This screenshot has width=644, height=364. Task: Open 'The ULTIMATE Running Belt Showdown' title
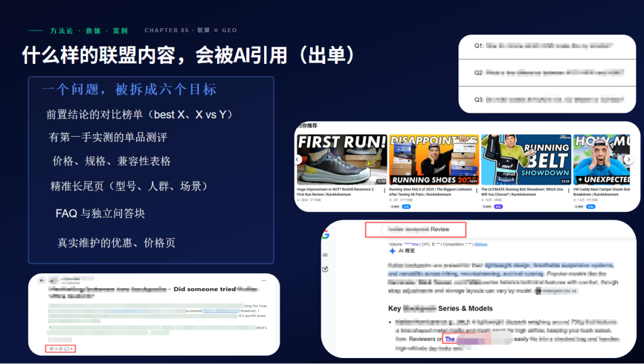coord(522,192)
